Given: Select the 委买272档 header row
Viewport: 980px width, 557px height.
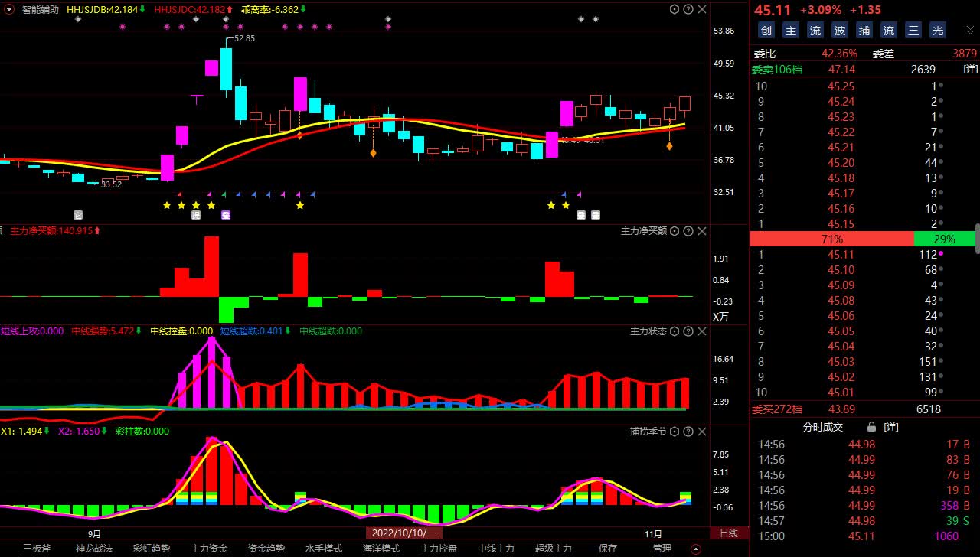Looking at the screenshot, I should click(x=864, y=409).
